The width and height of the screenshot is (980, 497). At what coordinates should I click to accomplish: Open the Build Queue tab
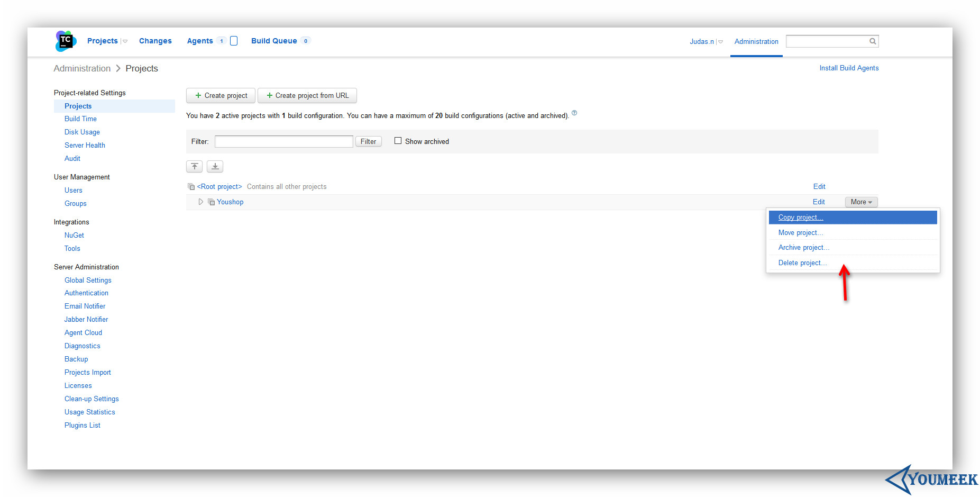(x=274, y=41)
